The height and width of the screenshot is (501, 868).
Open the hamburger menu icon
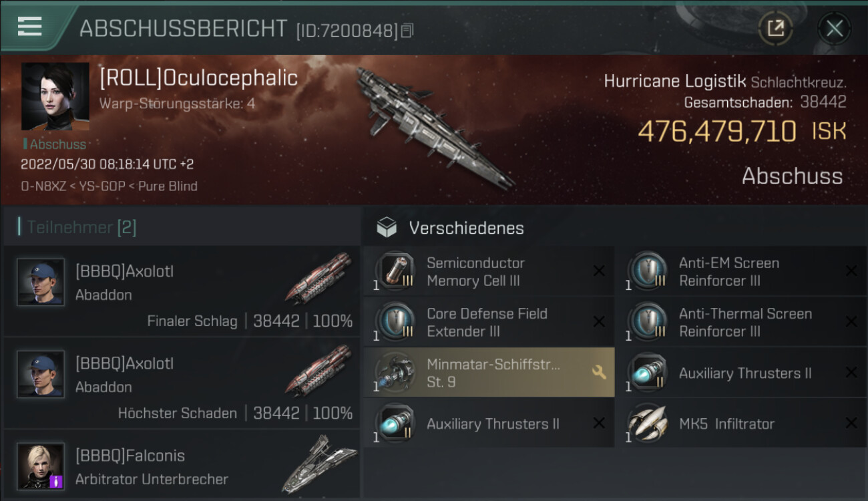click(x=29, y=27)
